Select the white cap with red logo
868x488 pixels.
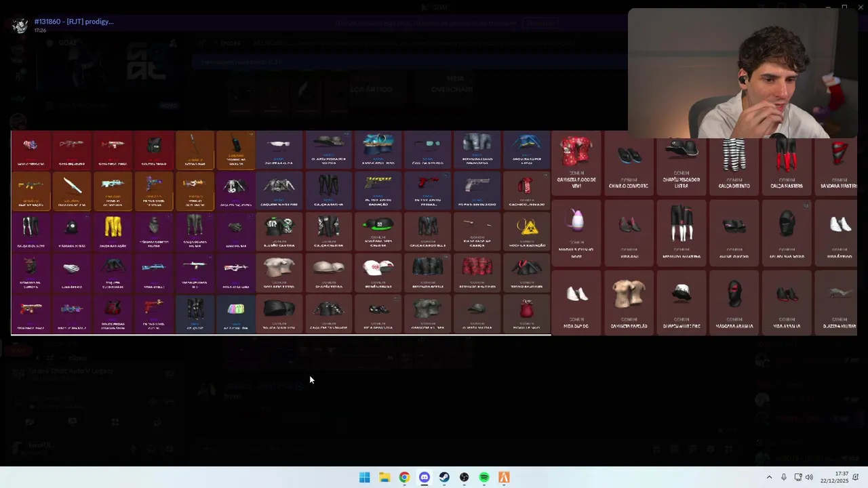point(378,272)
